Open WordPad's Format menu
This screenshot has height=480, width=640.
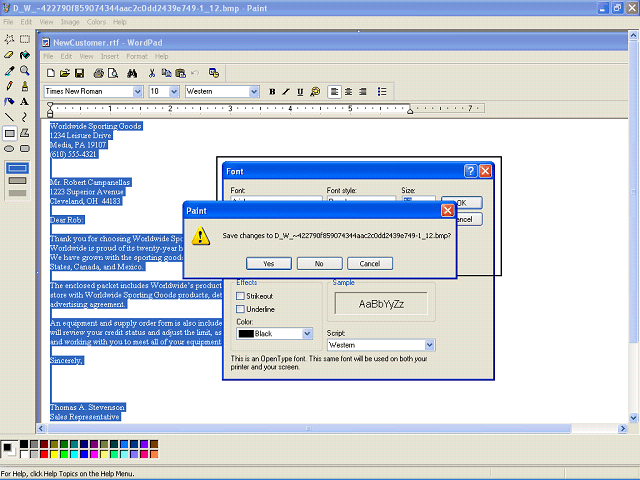point(137,56)
